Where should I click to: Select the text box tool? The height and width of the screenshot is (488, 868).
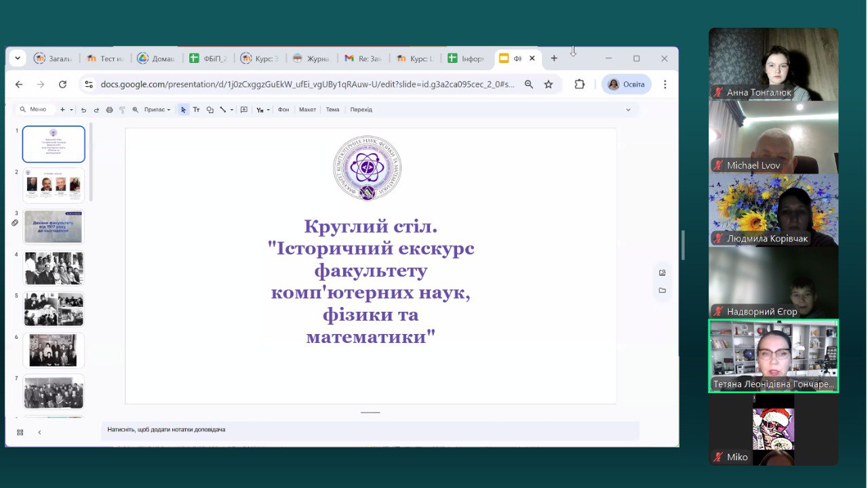(196, 110)
